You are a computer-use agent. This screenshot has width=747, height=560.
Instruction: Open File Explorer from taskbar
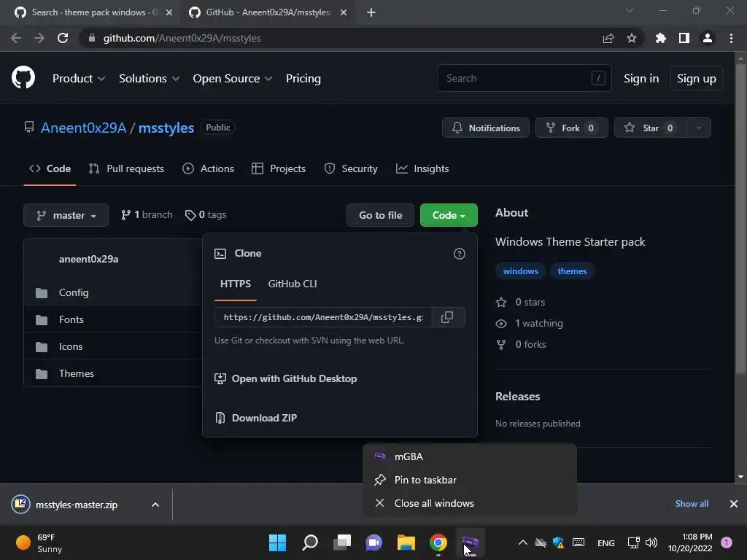406,542
